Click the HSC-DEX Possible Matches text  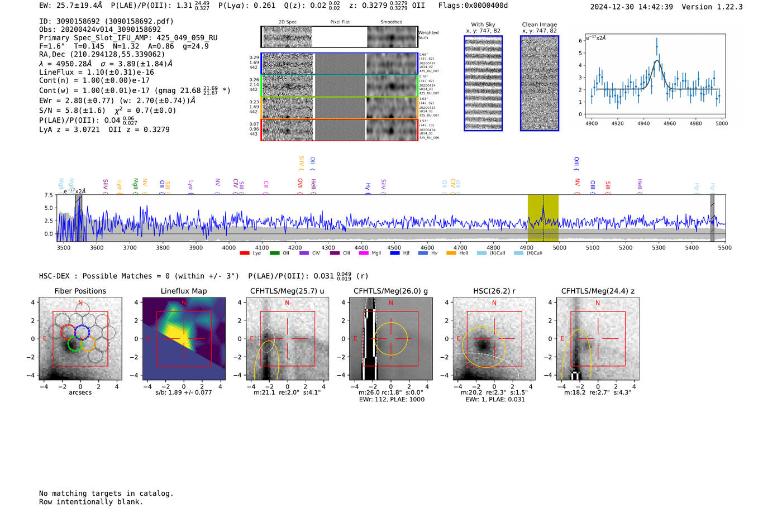(x=139, y=276)
